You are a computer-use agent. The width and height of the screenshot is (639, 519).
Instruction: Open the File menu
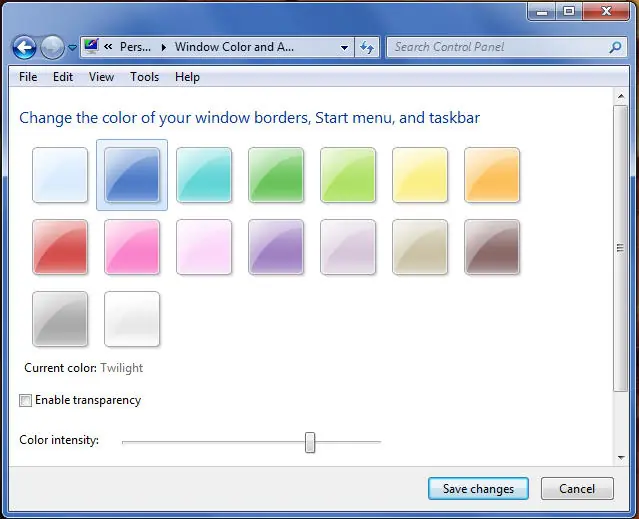pyautogui.click(x=28, y=77)
